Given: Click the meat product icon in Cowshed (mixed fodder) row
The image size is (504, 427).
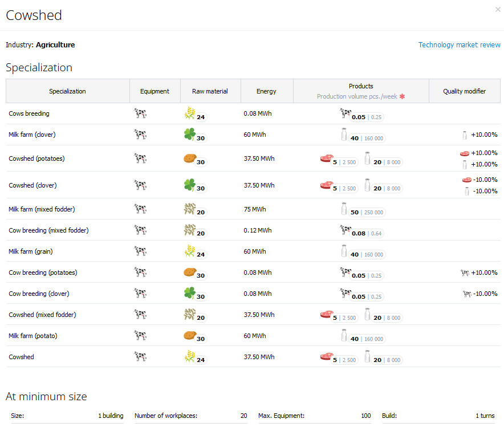Looking at the screenshot, I should click(327, 314).
